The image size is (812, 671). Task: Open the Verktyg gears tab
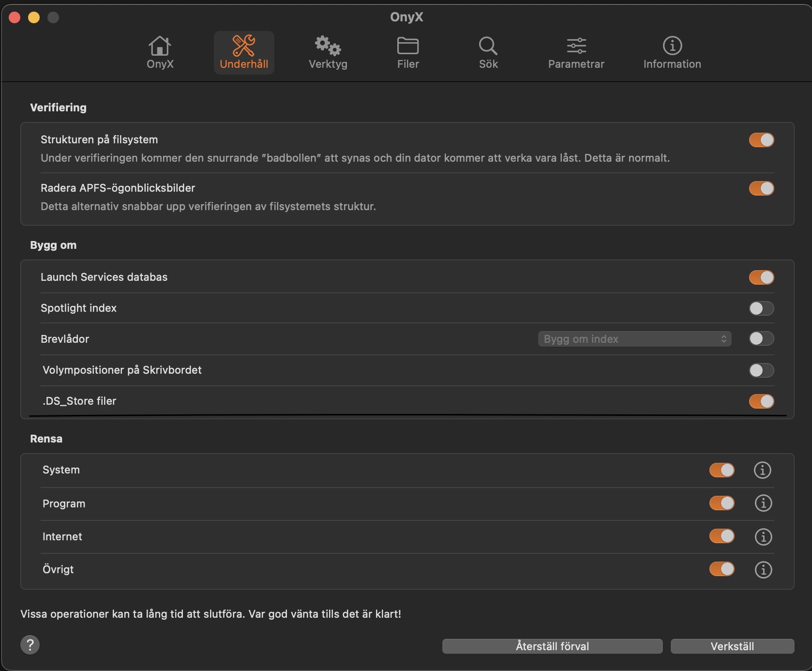(x=328, y=53)
